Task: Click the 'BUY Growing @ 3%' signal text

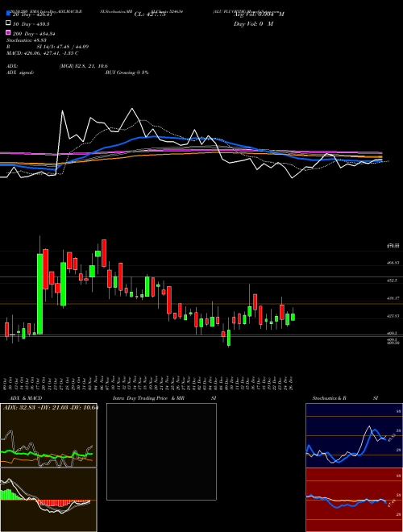Action: (x=127, y=73)
